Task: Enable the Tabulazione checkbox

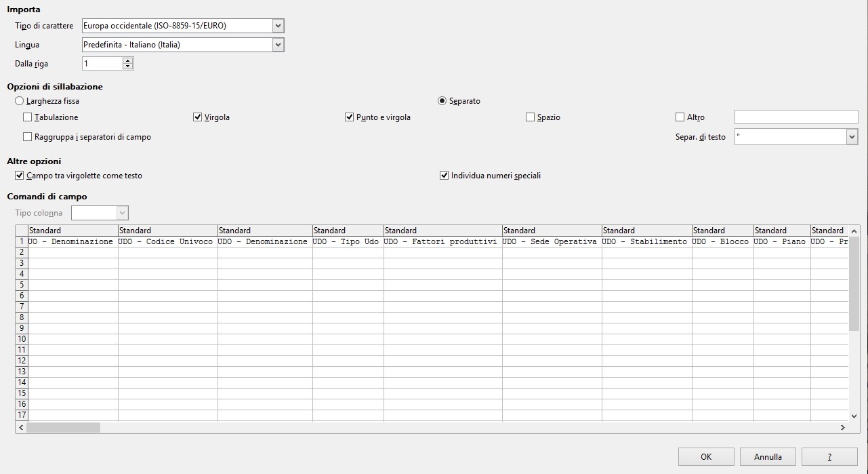Action: [x=28, y=117]
